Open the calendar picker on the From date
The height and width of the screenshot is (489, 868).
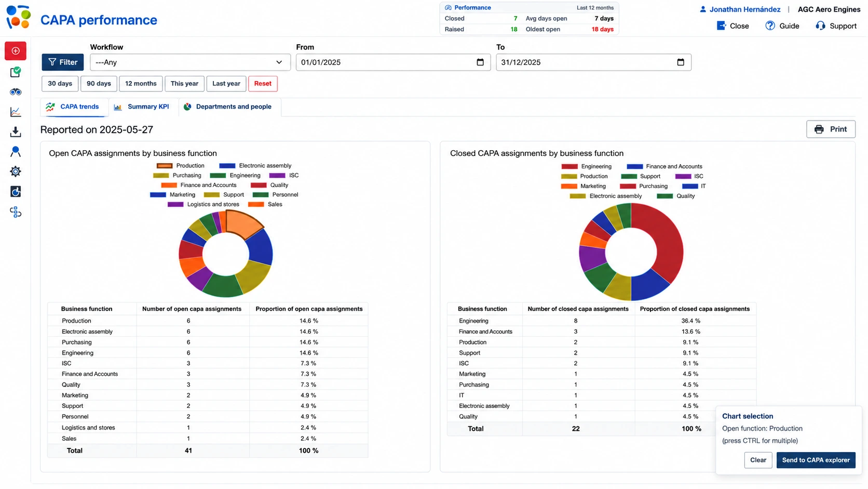point(480,62)
